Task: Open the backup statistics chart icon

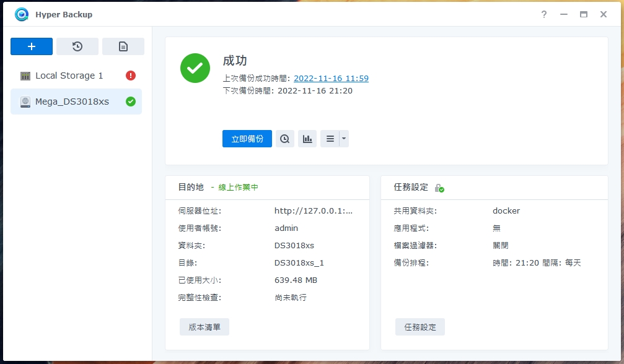Action: 307,139
